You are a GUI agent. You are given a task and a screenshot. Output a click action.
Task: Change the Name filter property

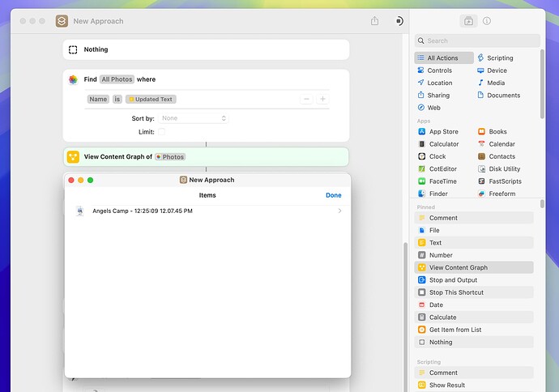[x=98, y=99]
